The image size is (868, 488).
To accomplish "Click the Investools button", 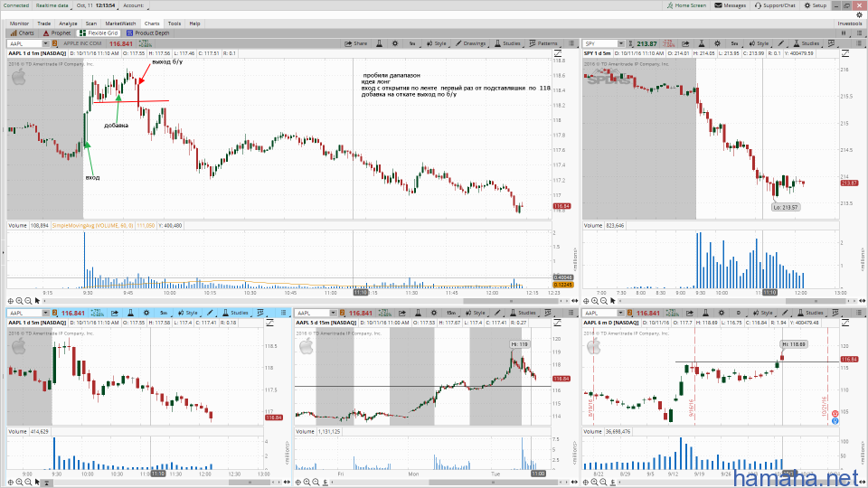I will tap(849, 23).
